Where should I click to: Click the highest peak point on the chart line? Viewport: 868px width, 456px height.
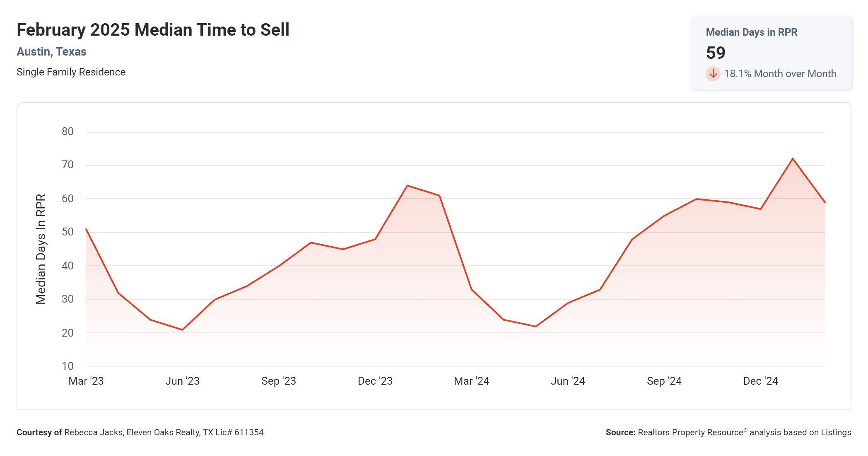point(793,159)
